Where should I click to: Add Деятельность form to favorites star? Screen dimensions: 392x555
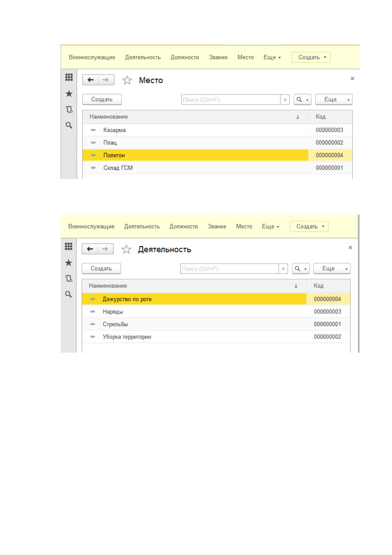[126, 249]
